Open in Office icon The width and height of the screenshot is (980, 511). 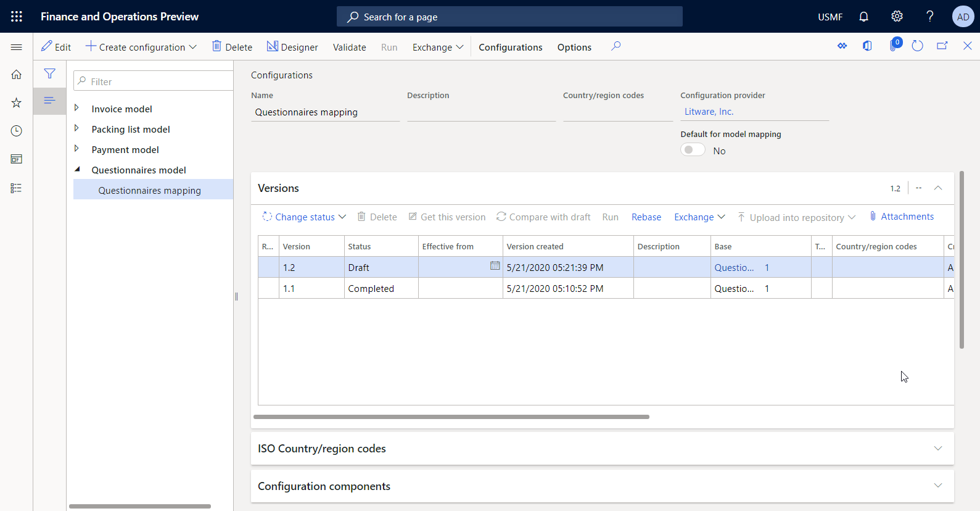[x=867, y=46]
